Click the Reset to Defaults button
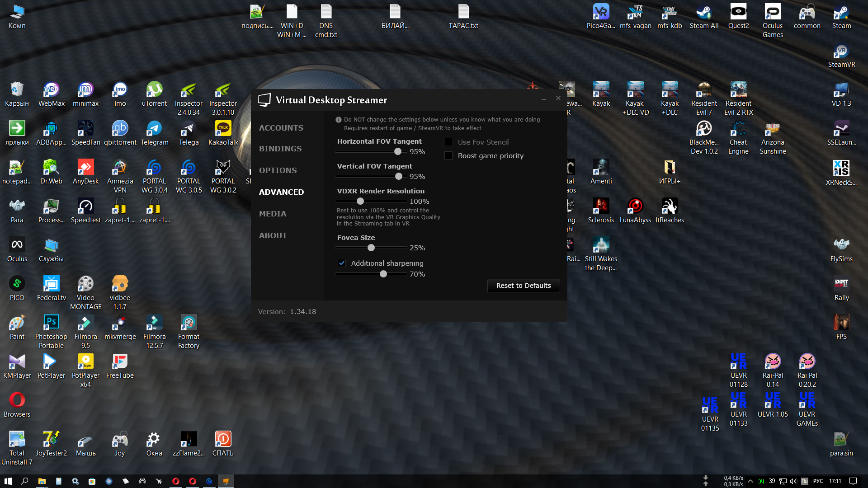868x488 pixels. [523, 286]
